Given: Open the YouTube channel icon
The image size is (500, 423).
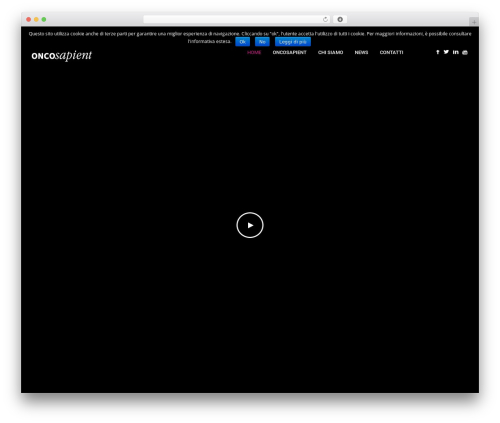Looking at the screenshot, I should point(465,52).
